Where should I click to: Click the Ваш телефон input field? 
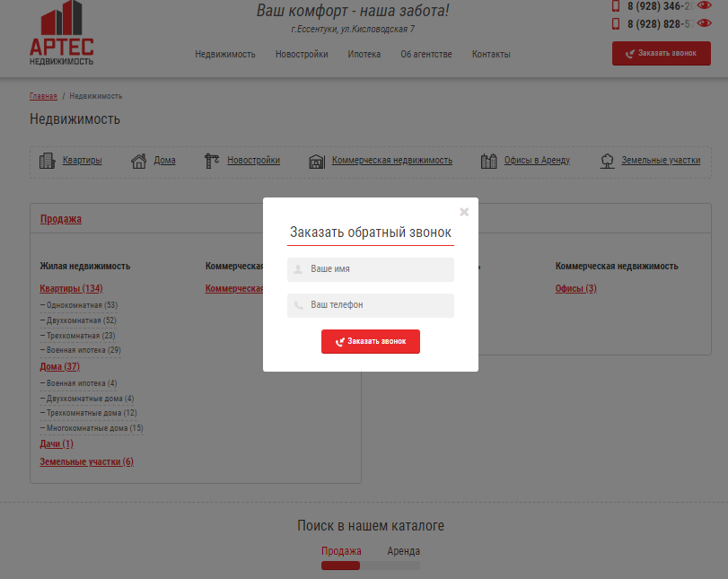coord(371,305)
